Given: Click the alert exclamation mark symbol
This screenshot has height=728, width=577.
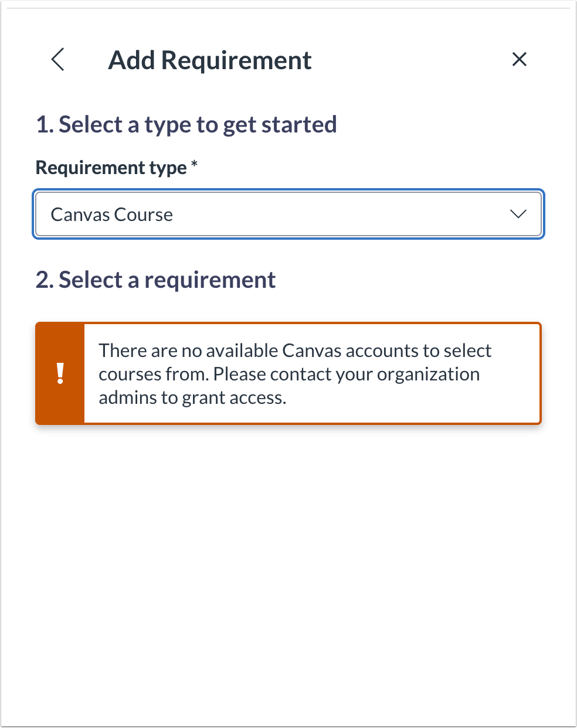Looking at the screenshot, I should 60,373.
